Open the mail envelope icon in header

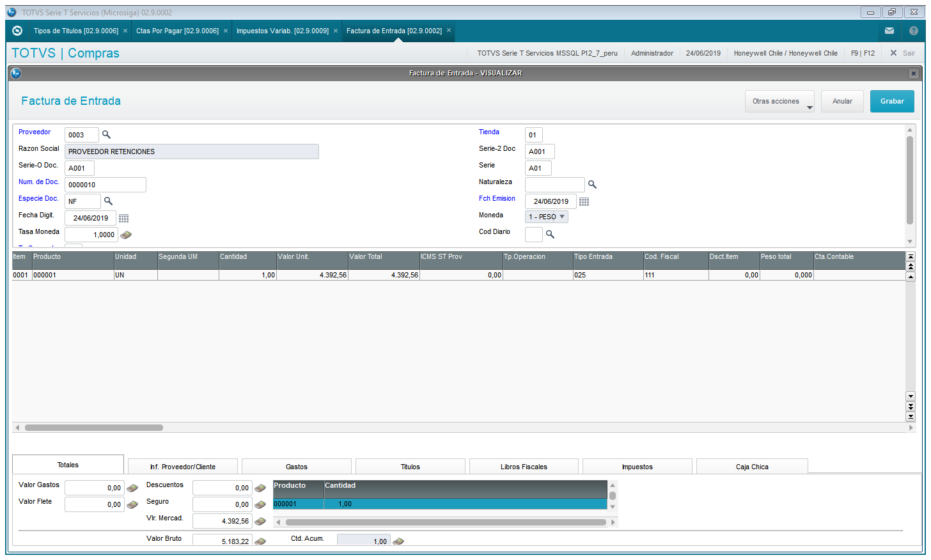pyautogui.click(x=889, y=31)
